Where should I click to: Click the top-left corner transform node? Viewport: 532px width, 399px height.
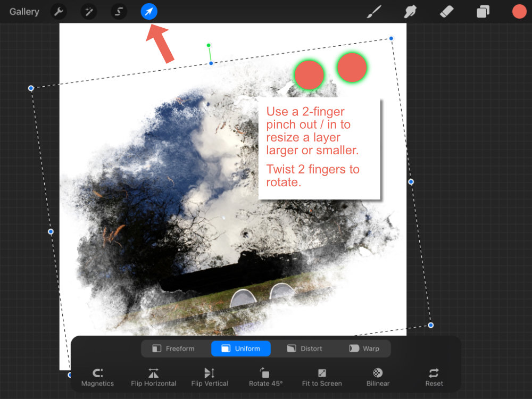point(31,88)
